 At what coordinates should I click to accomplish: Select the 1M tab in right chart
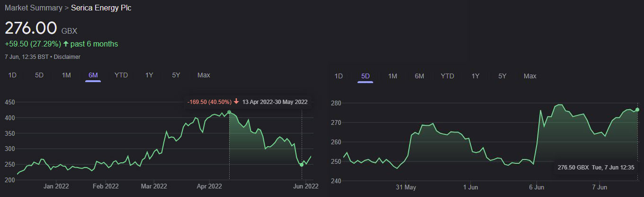393,76
